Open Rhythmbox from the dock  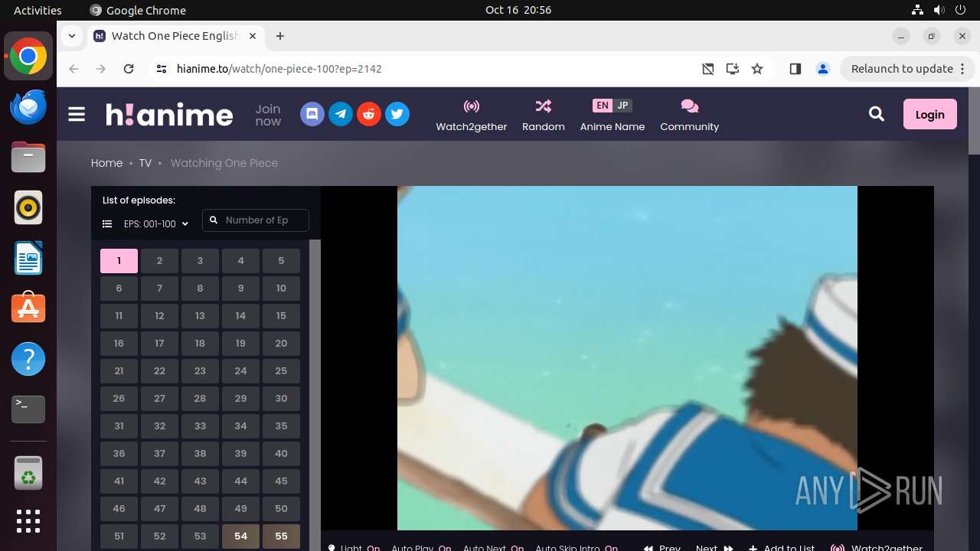tap(28, 207)
